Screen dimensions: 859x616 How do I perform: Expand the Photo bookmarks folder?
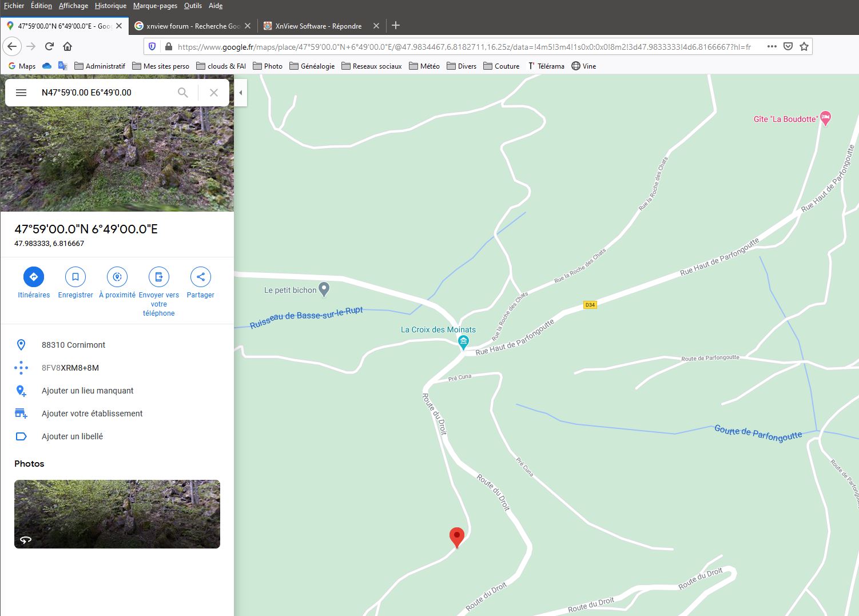[268, 66]
